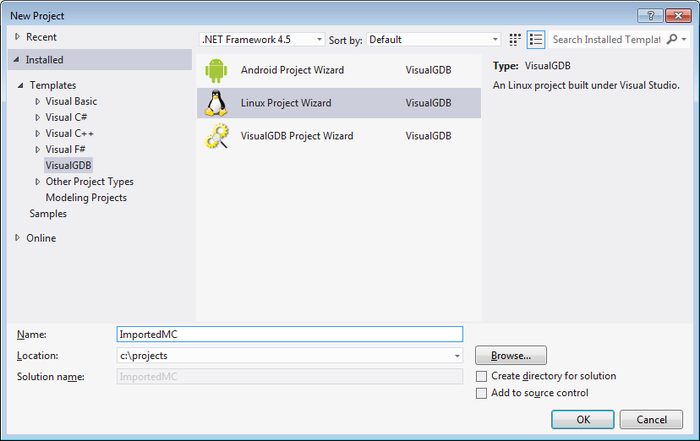Click the Browse... button
Screen dimensions: 700x441
[x=511, y=356]
